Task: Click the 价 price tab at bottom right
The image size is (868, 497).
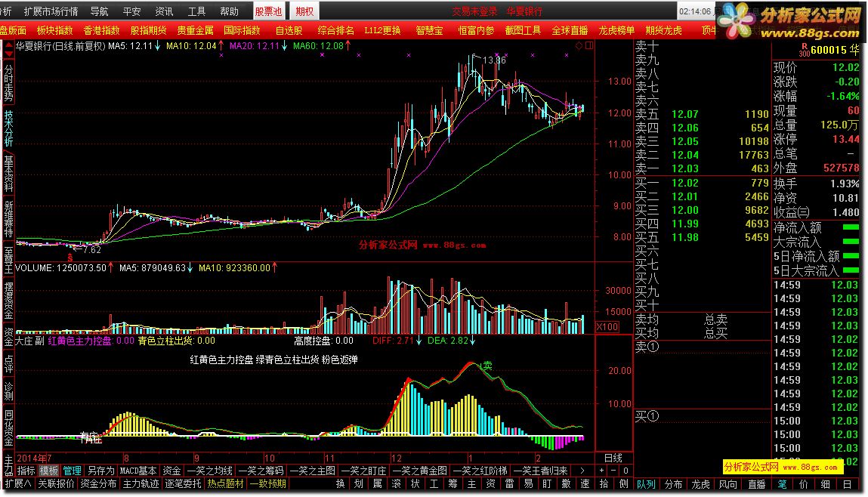Action: coord(803,484)
